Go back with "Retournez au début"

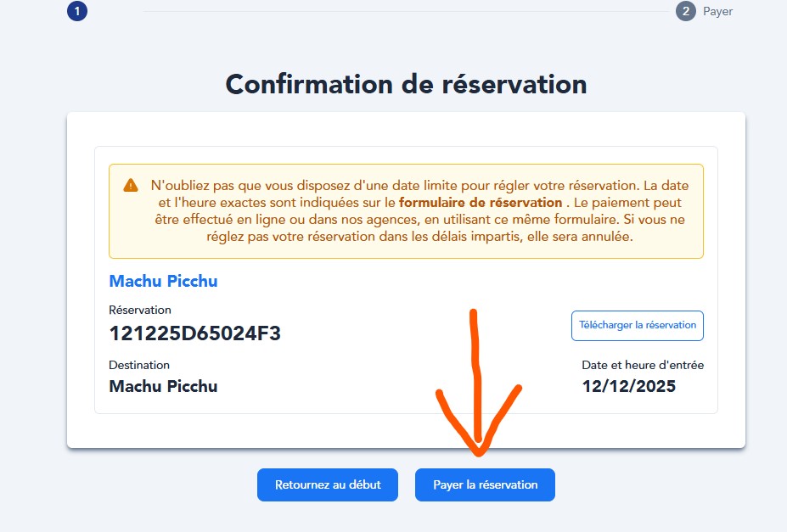pyautogui.click(x=328, y=484)
